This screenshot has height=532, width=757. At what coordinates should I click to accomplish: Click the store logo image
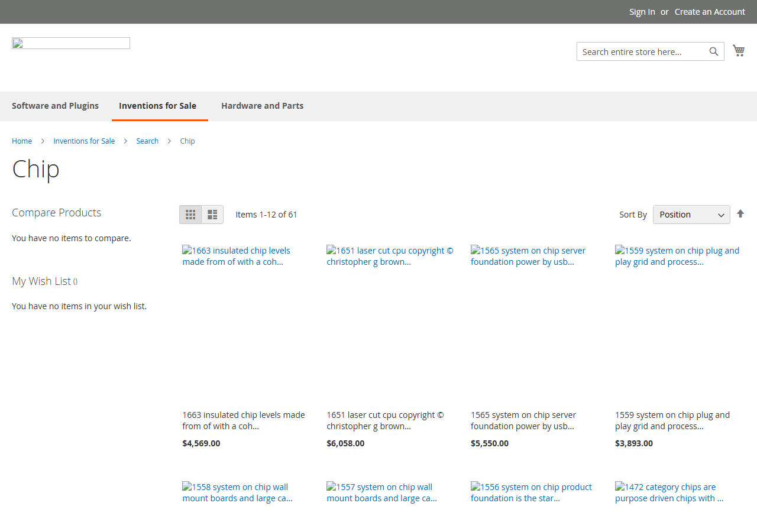point(71,43)
